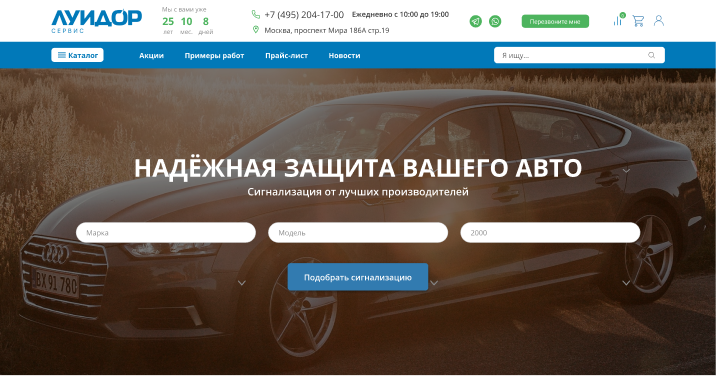Click the Луидор Сервис logo
The width and height of the screenshot is (716, 376).
(96, 21)
